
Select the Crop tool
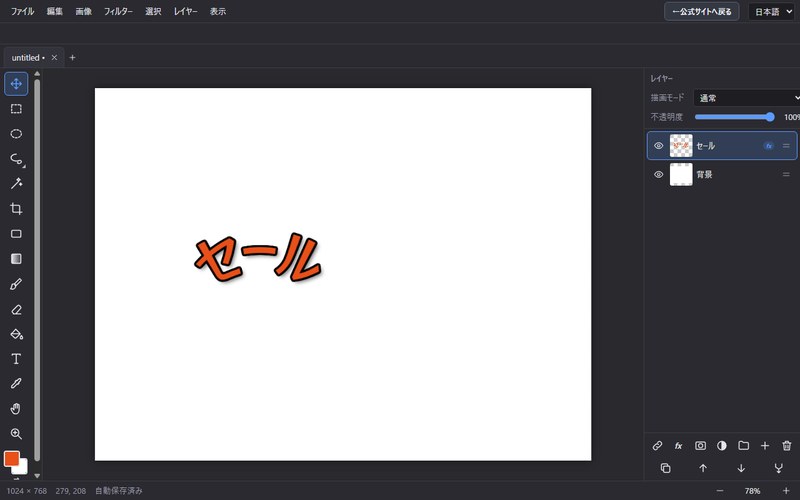pos(16,209)
